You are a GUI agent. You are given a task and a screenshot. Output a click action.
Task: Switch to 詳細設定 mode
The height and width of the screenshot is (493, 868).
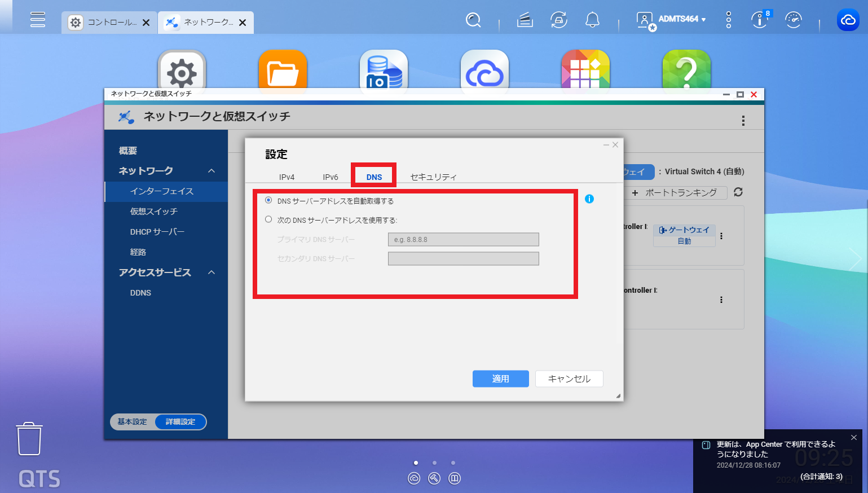[180, 422]
